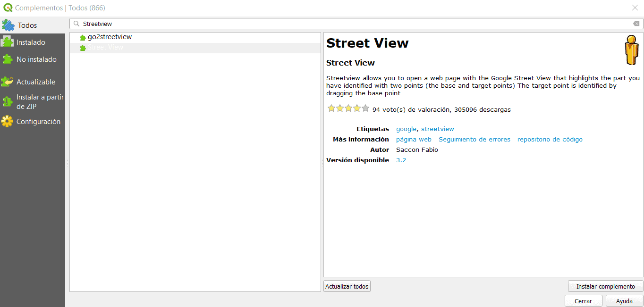Screen dimensions: 644x307
Task: Open the Todos tab
Action: click(x=33, y=25)
